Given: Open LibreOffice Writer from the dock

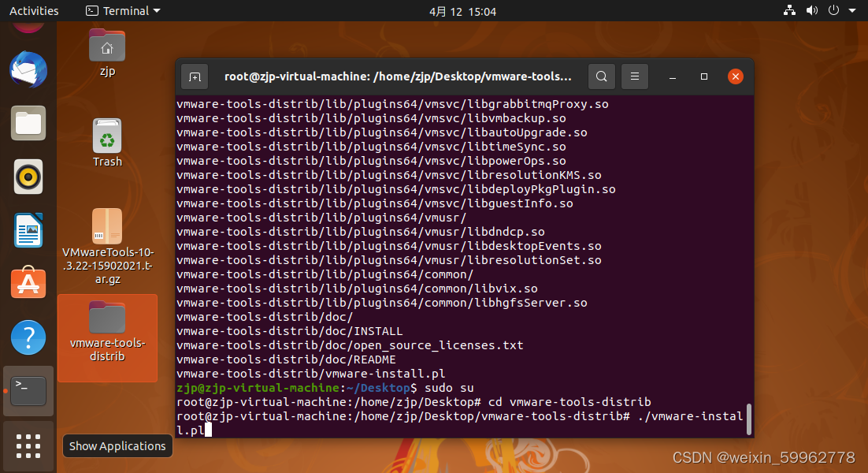Looking at the screenshot, I should [28, 230].
